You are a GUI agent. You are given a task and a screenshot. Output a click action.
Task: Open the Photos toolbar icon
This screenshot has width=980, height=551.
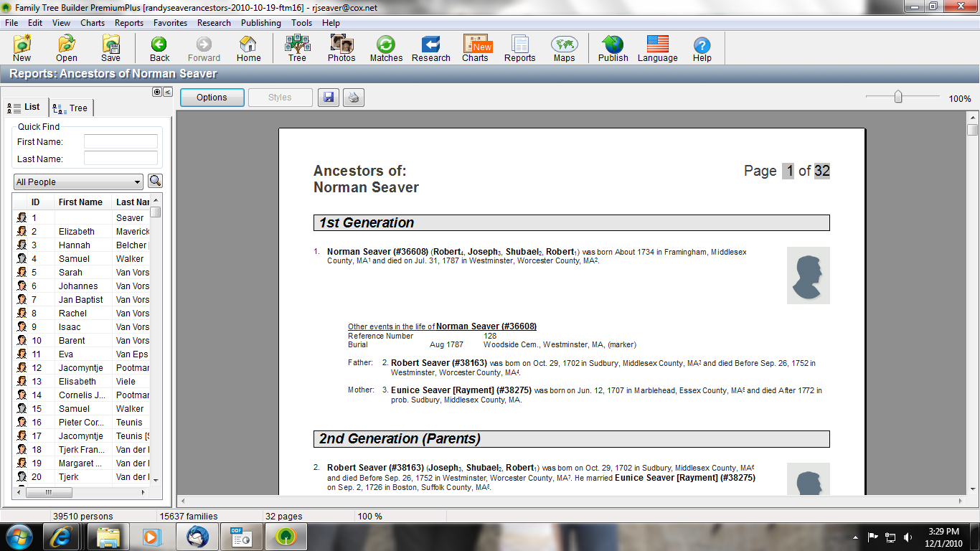pyautogui.click(x=341, y=48)
